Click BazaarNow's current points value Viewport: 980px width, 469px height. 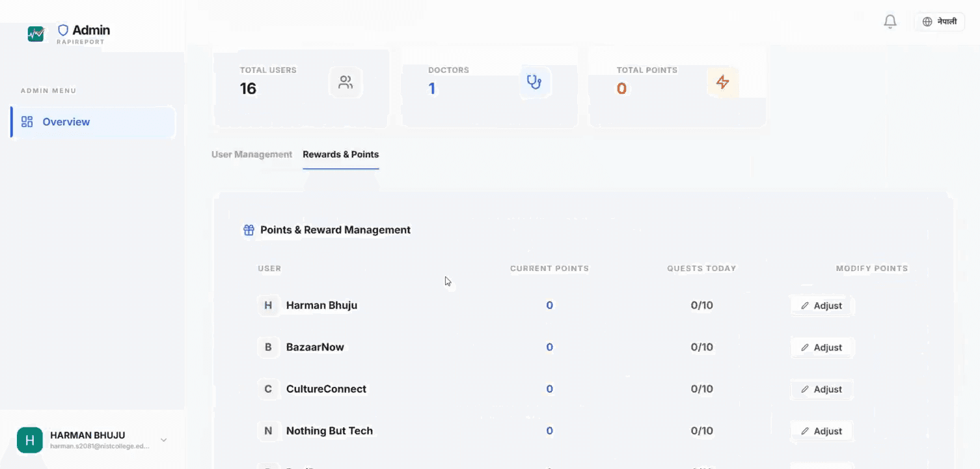pos(550,347)
